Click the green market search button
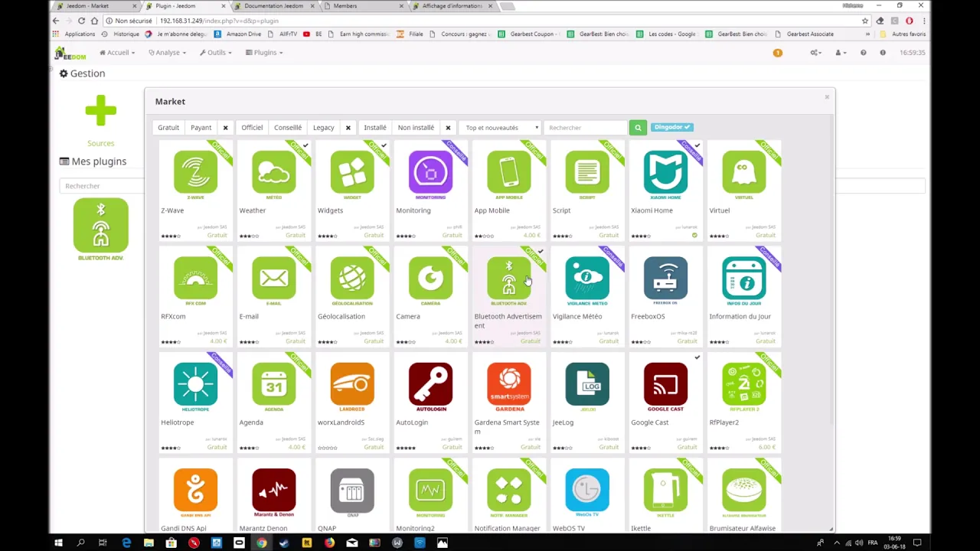This screenshot has height=551, width=980. click(638, 128)
